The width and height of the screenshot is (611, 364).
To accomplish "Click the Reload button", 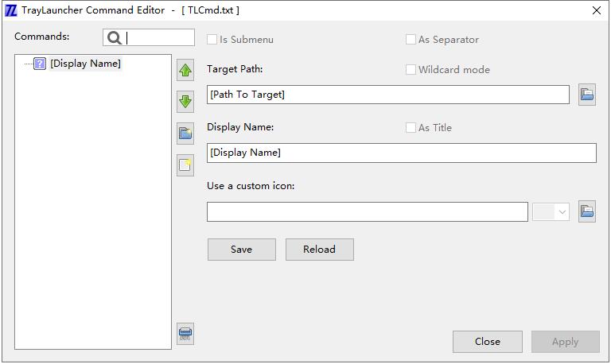I will coord(319,250).
